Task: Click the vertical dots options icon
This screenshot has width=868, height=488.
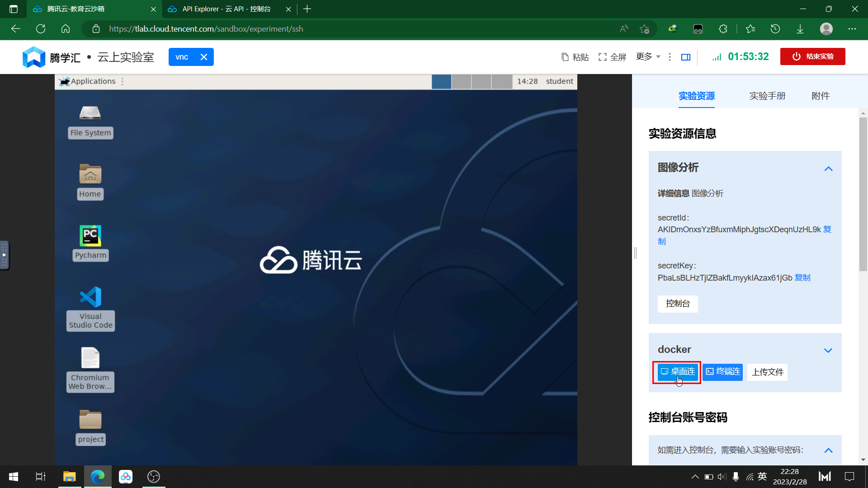Action: (670, 57)
